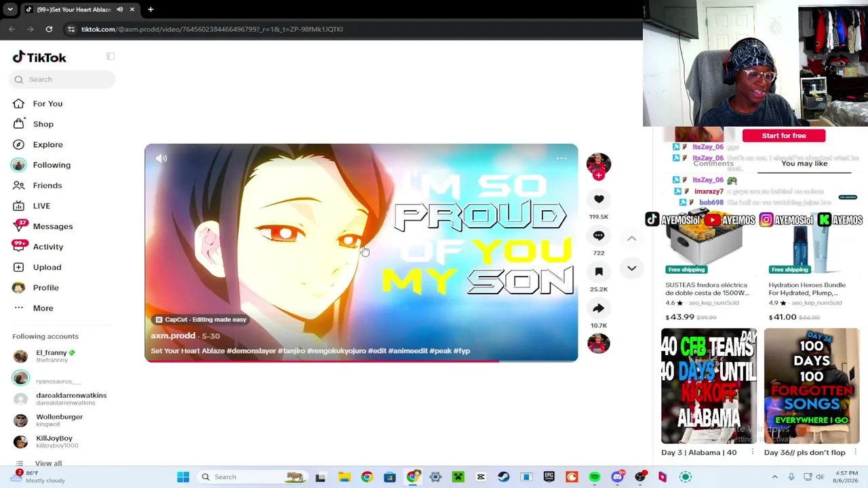This screenshot has height=488, width=868.
Task: Open the browser tab search dropdown
Action: 9,9
